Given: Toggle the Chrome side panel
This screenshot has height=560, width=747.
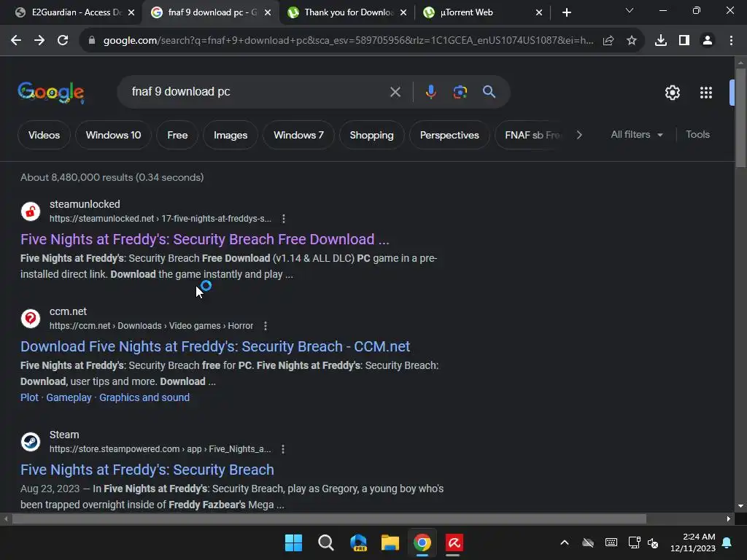Looking at the screenshot, I should (684, 41).
